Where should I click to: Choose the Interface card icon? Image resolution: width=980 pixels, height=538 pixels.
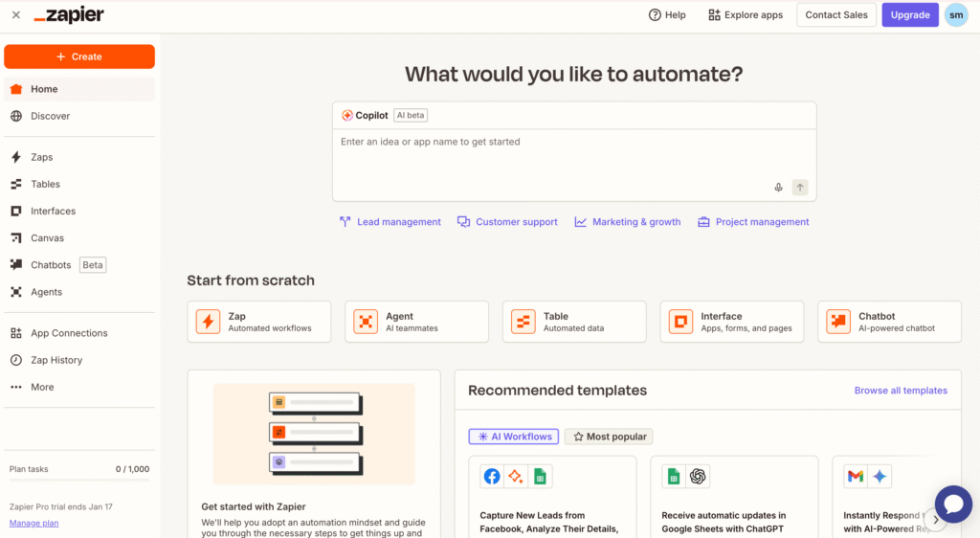coord(680,322)
